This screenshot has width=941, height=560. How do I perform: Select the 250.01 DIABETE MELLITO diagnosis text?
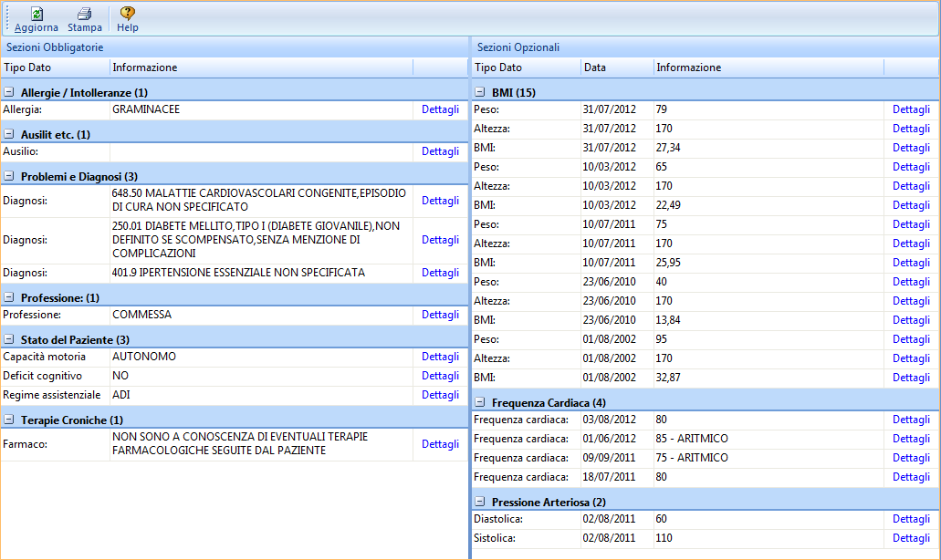point(256,239)
